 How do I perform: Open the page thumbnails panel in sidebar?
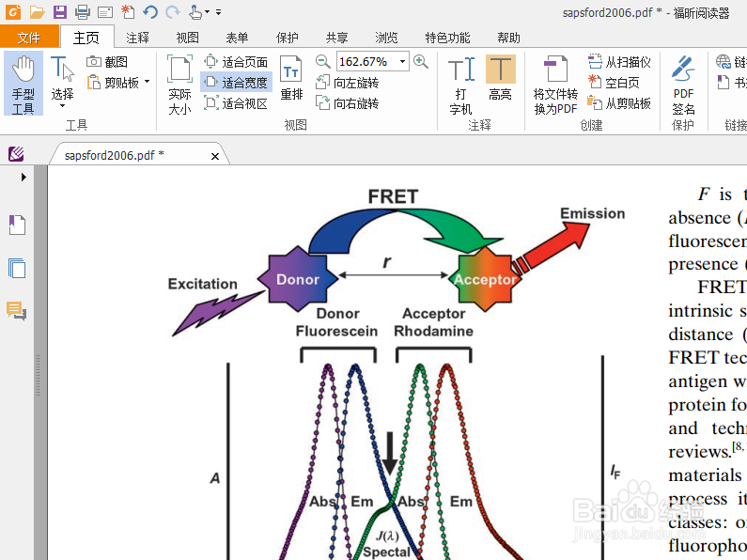pos(17,268)
